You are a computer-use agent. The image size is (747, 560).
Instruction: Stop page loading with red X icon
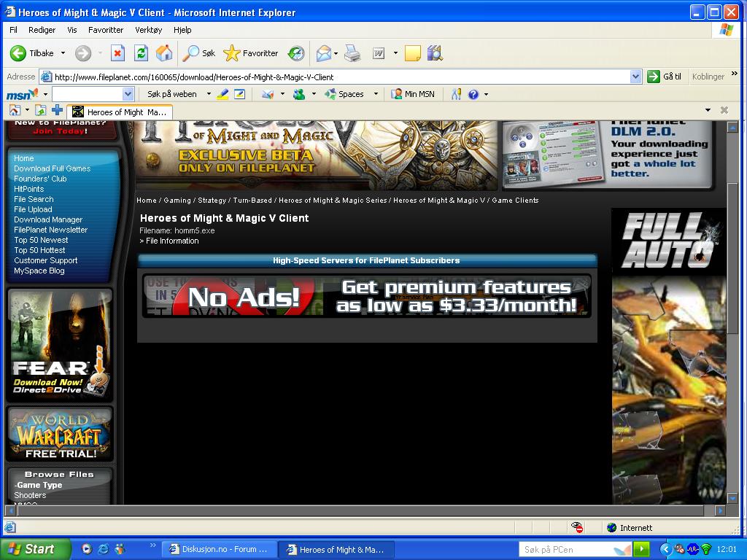click(x=117, y=52)
